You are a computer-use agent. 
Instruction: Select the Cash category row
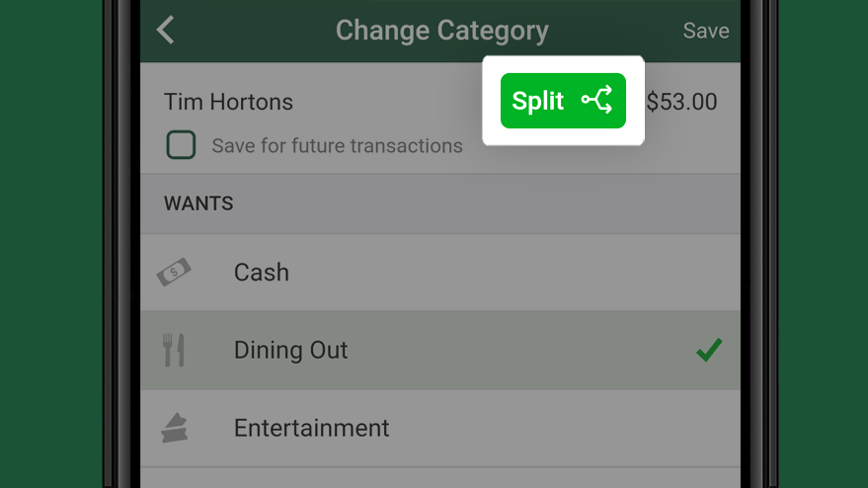click(440, 272)
